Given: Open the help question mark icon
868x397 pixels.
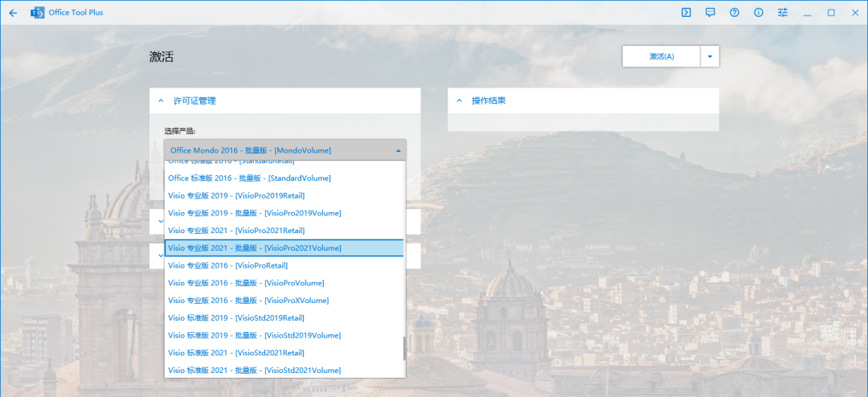Looking at the screenshot, I should [735, 13].
